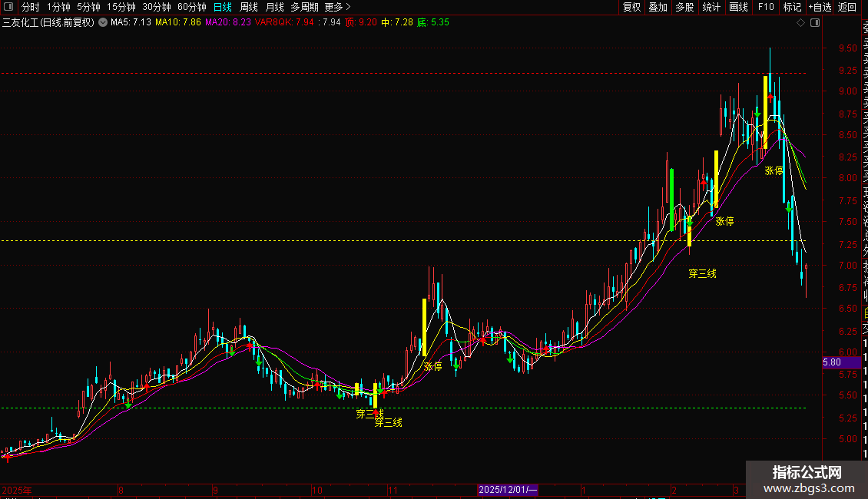This screenshot has height=499, width=868.
Task: Click the 统计 statistics button
Action: coord(711,7)
